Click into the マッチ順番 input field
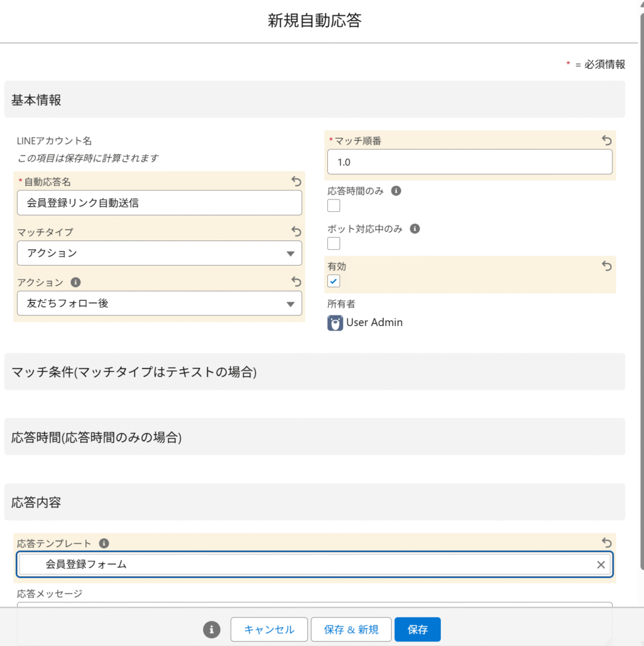The width and height of the screenshot is (644, 646). tap(469, 162)
